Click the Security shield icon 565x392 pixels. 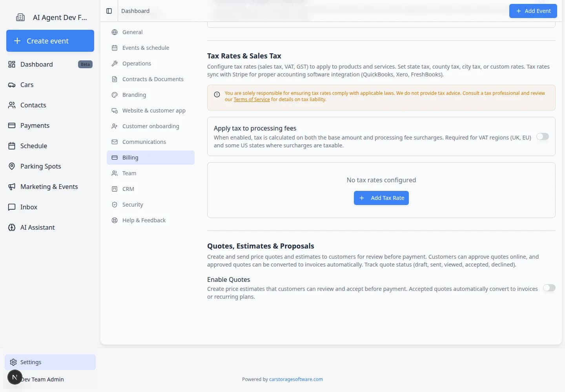click(115, 205)
